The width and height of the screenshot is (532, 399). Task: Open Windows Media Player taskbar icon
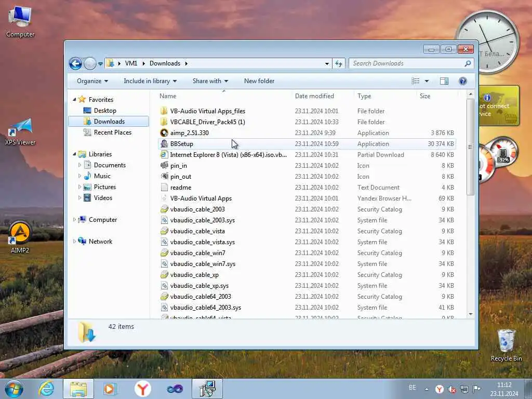coord(110,389)
